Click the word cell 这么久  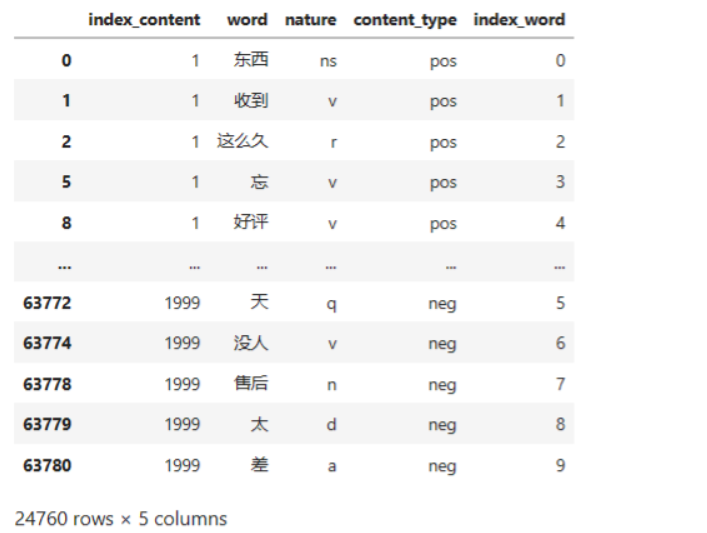coord(243,141)
